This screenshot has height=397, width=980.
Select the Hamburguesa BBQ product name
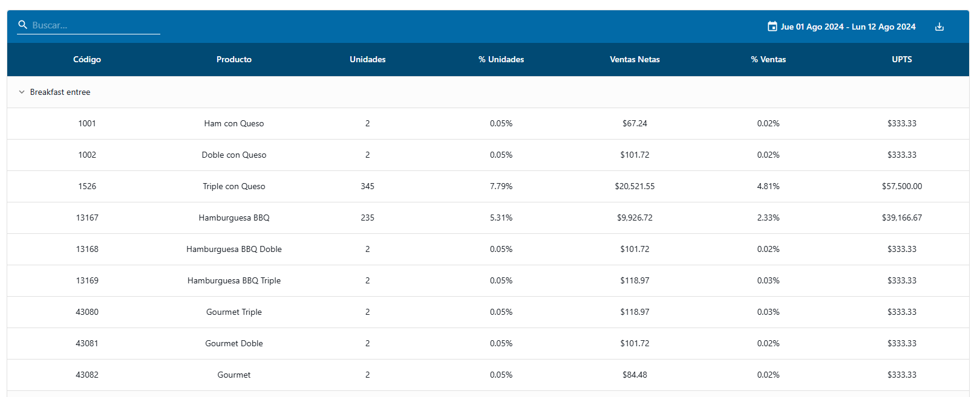(234, 218)
